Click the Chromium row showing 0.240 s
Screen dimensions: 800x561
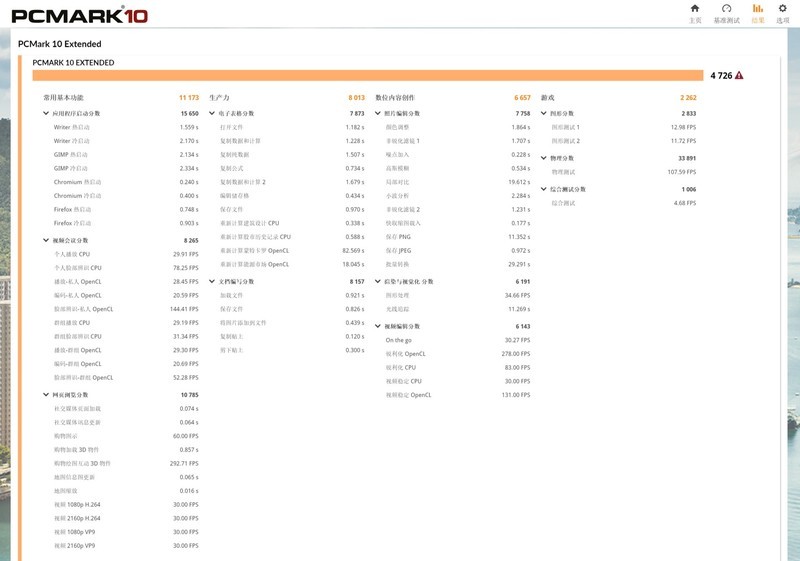[126, 182]
